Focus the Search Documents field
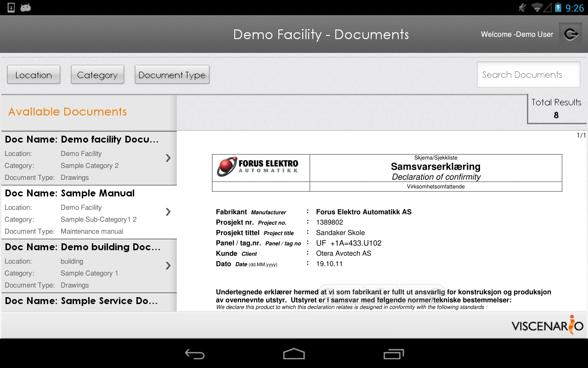 [528, 75]
